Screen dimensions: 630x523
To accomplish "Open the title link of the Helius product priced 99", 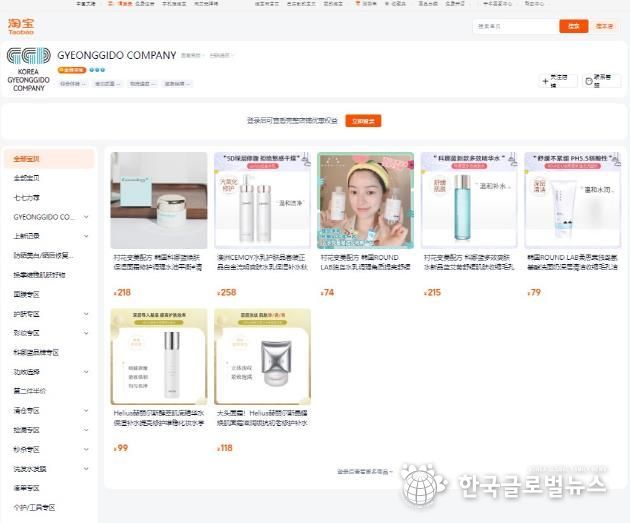I will click(159, 418).
